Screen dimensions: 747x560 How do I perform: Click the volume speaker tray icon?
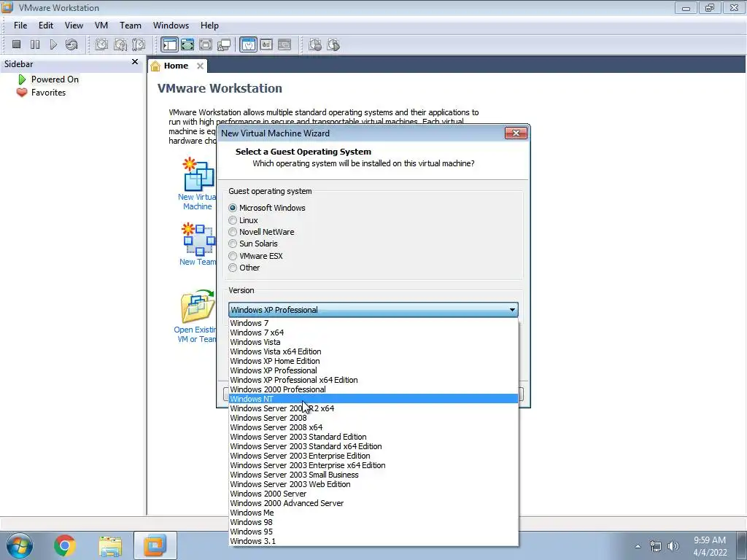tap(673, 546)
